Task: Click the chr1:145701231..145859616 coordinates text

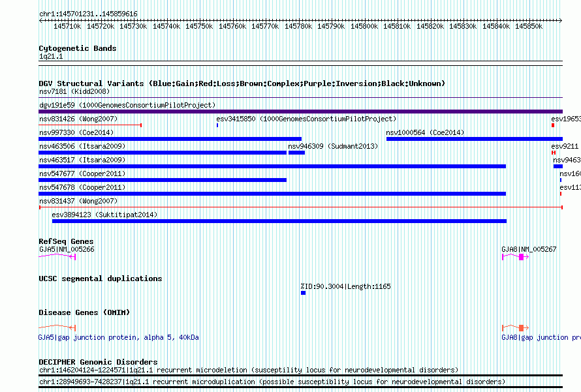Action: (x=88, y=14)
